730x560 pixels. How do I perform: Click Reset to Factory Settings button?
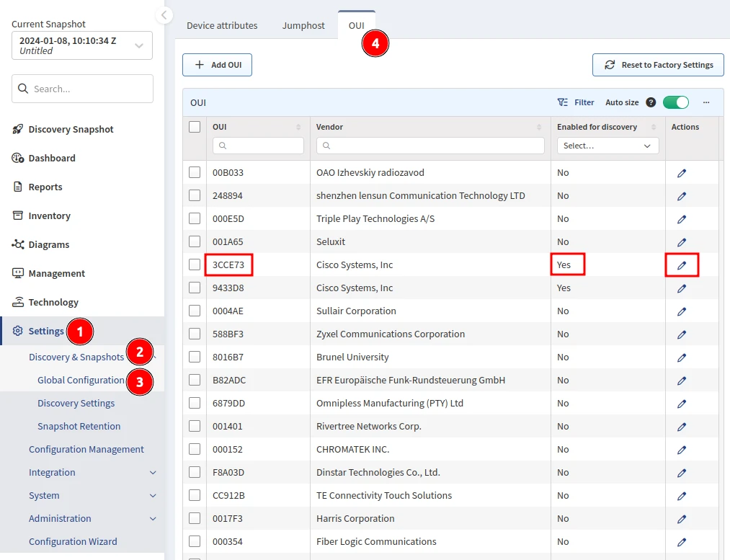(x=658, y=65)
